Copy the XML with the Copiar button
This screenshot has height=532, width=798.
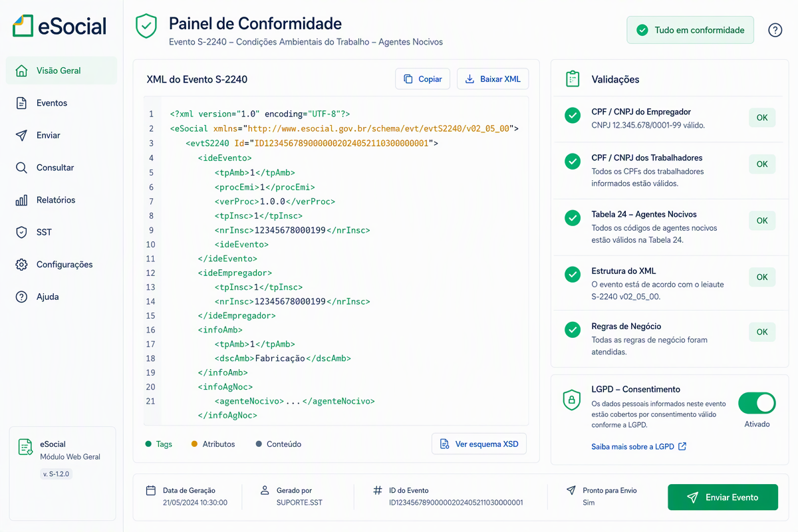pyautogui.click(x=423, y=79)
